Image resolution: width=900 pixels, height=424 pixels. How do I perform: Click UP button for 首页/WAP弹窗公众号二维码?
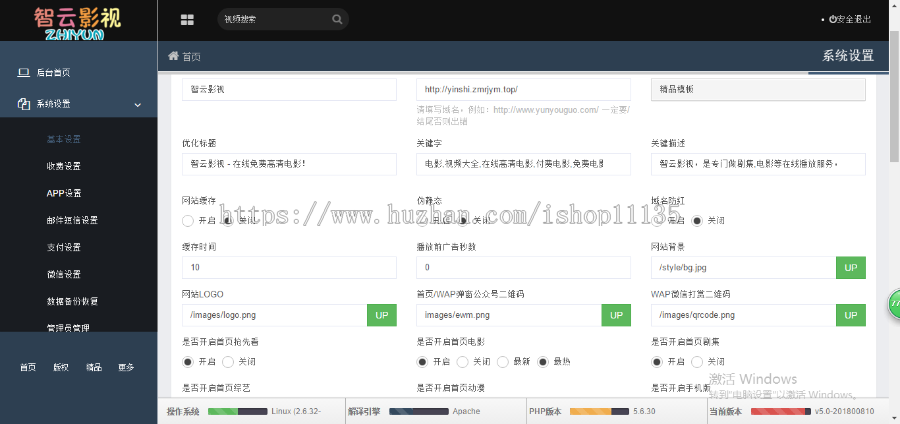pyautogui.click(x=616, y=316)
